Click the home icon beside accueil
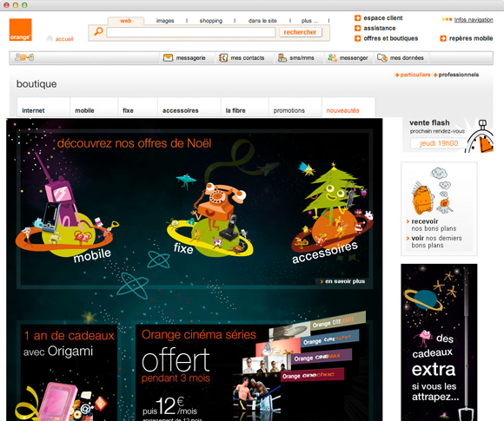This screenshot has height=421, width=504. coord(50,38)
